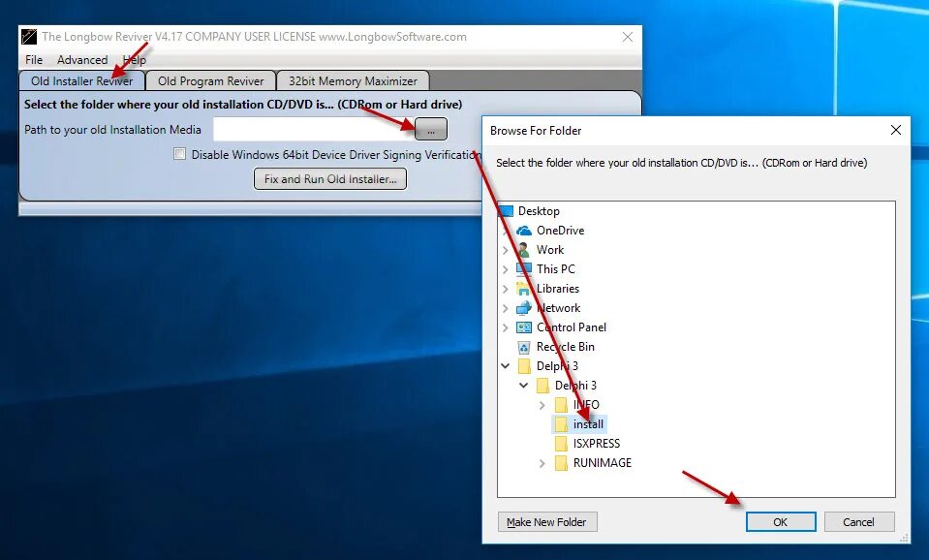Select RUNIMAGE folder label
The height and width of the screenshot is (560, 929).
tap(603, 463)
